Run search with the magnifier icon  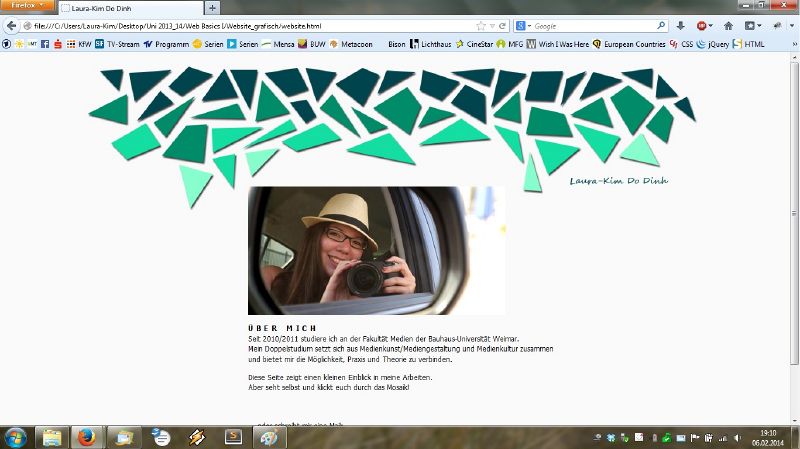tap(661, 25)
